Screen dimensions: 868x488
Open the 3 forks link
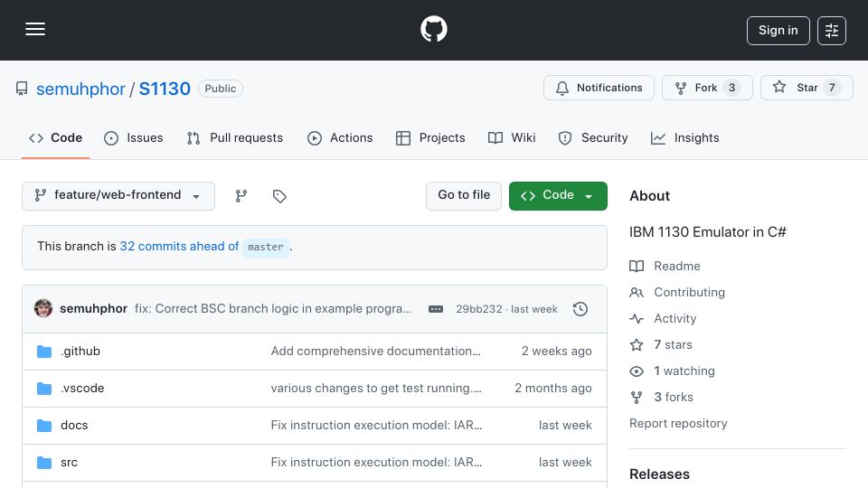[x=673, y=398]
